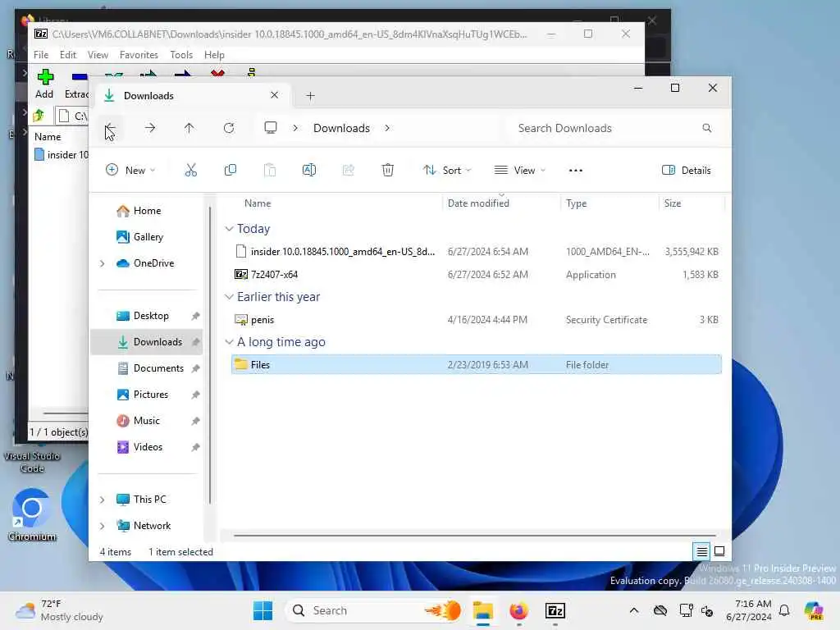Click the Paste clipboard icon
Image resolution: width=840 pixels, height=630 pixels.
pos(270,171)
